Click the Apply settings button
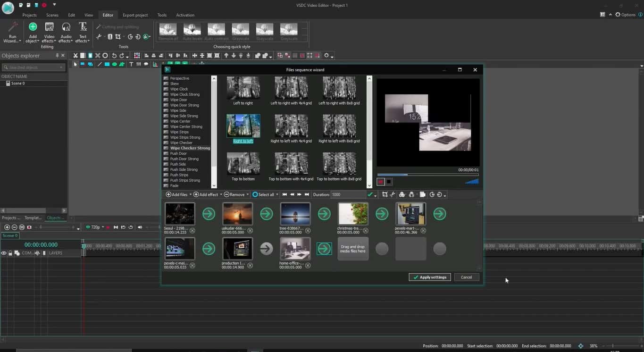The image size is (644, 352). (430, 277)
